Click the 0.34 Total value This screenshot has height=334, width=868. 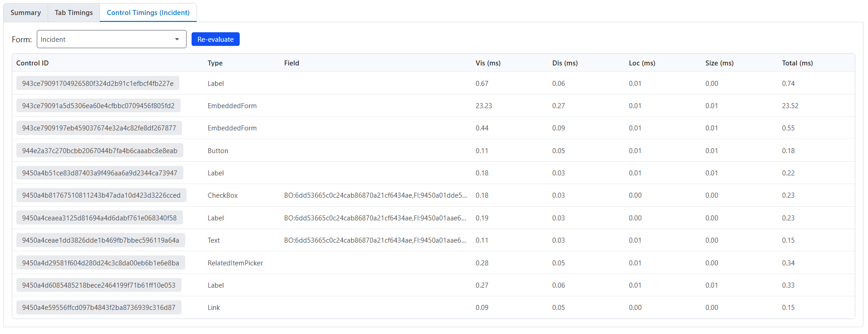[x=789, y=263]
